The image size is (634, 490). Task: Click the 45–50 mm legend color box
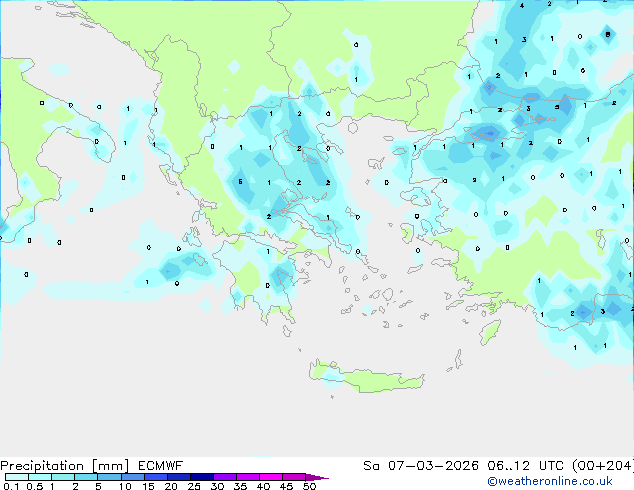point(294,477)
